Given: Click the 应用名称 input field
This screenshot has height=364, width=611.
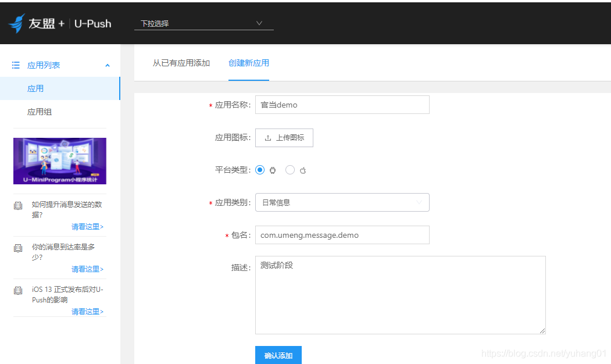Looking at the screenshot, I should point(342,105).
